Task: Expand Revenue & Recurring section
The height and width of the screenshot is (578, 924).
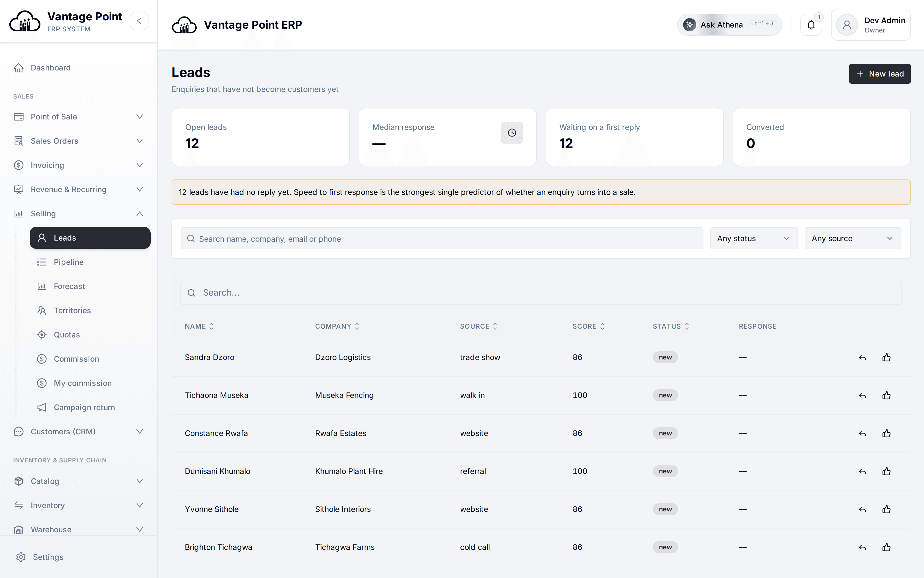Action: [x=79, y=189]
